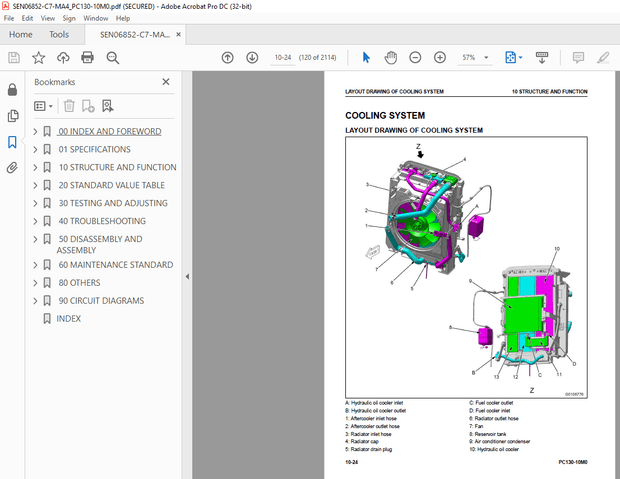Open the Sign menu
This screenshot has width=620, height=479.
point(69,18)
